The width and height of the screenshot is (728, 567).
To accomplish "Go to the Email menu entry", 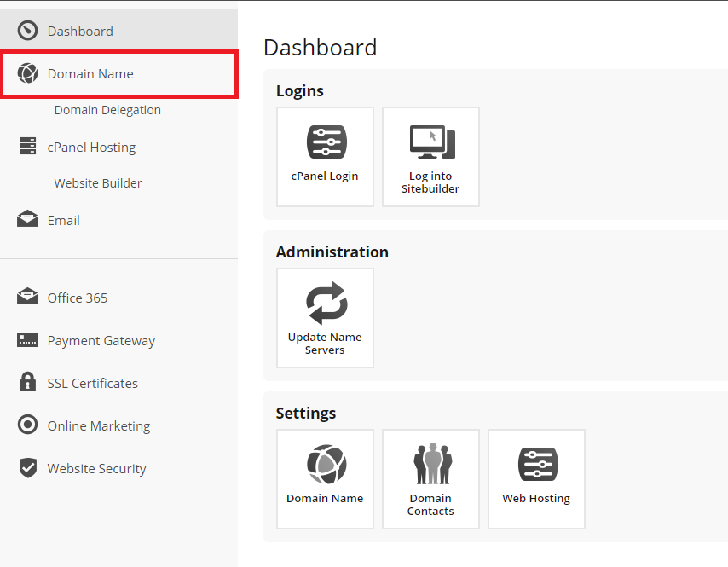I will click(x=64, y=221).
